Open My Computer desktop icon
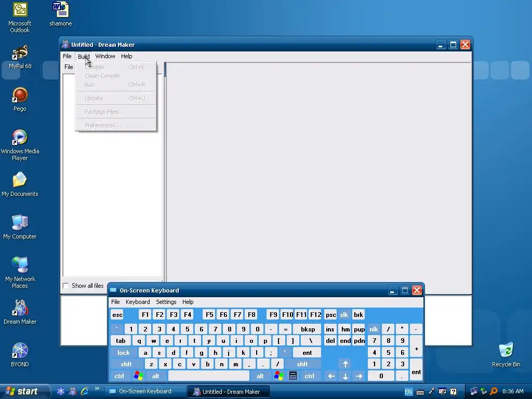The height and width of the screenshot is (399, 532). click(x=20, y=227)
